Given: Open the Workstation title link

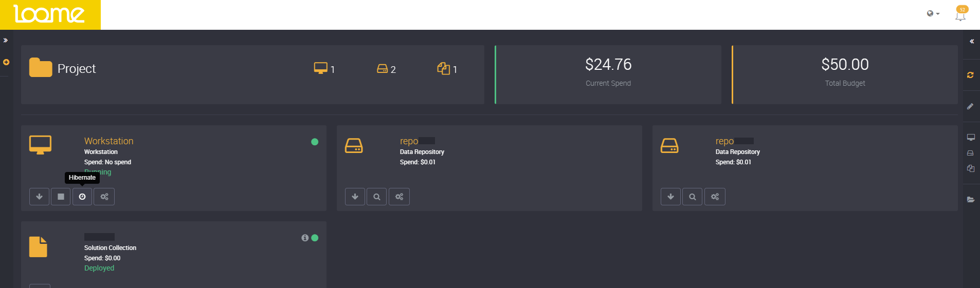Looking at the screenshot, I should pyautogui.click(x=108, y=141).
